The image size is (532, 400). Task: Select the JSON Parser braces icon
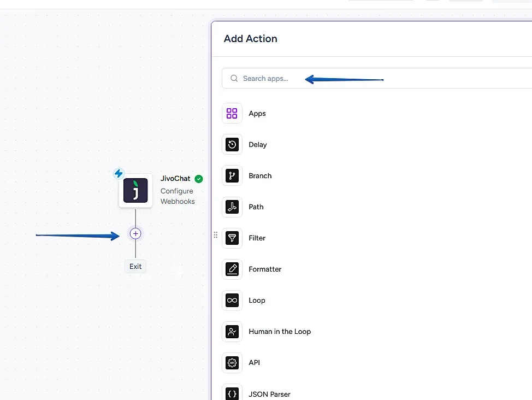click(x=232, y=393)
